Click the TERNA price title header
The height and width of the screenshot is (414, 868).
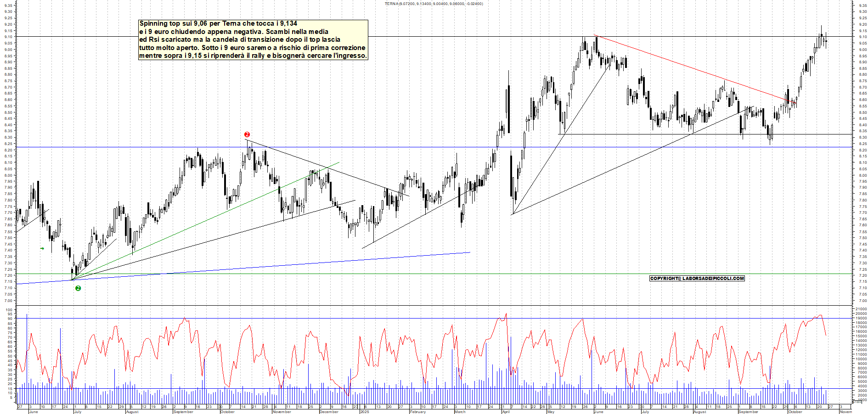tap(434, 4)
